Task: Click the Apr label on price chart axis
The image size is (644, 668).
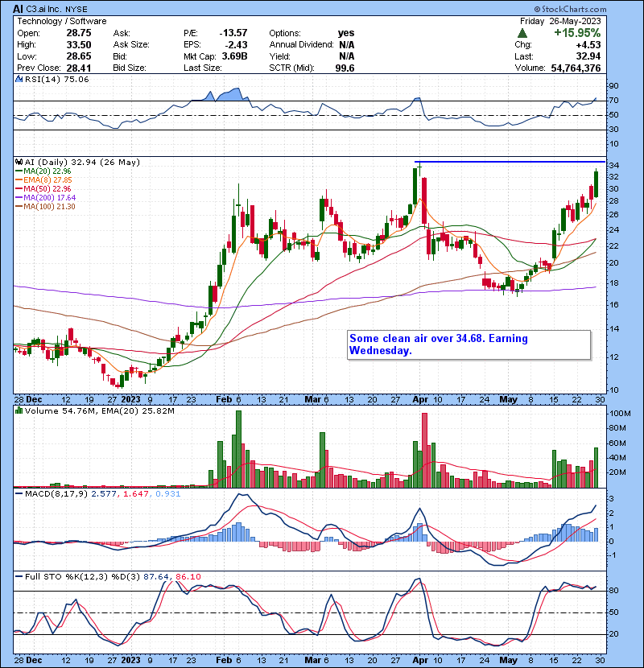Action: click(x=420, y=399)
